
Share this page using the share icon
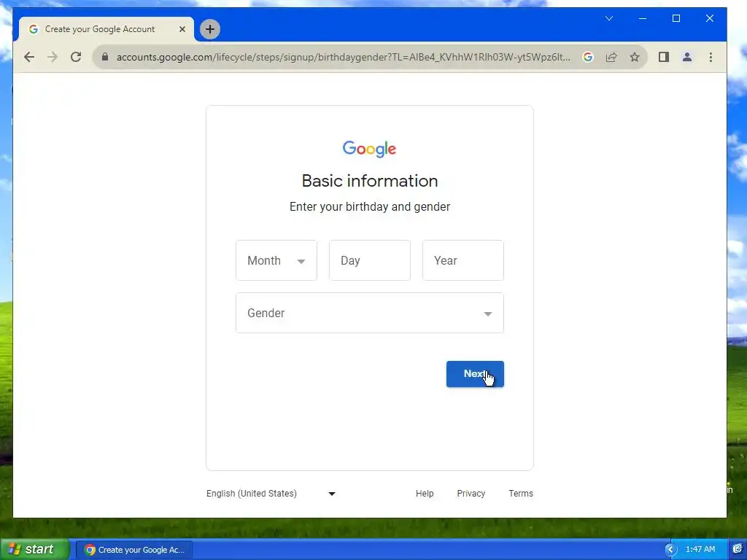[611, 57]
